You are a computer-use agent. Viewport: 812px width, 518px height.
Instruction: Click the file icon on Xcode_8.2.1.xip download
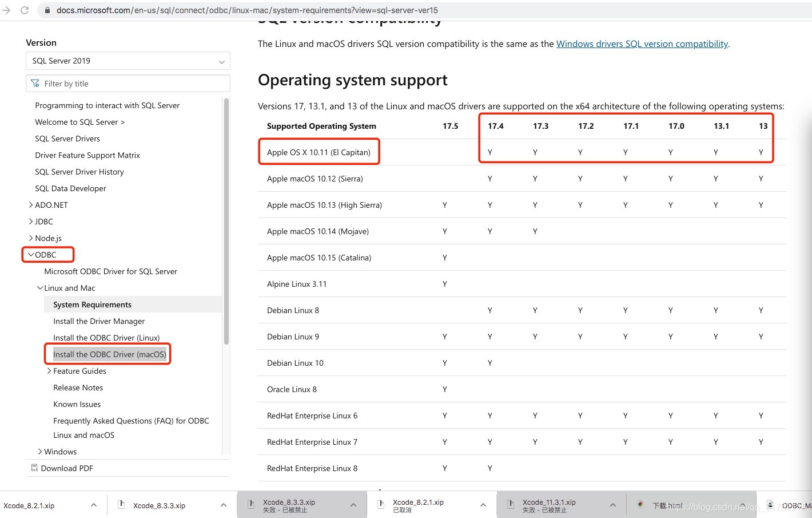point(380,504)
